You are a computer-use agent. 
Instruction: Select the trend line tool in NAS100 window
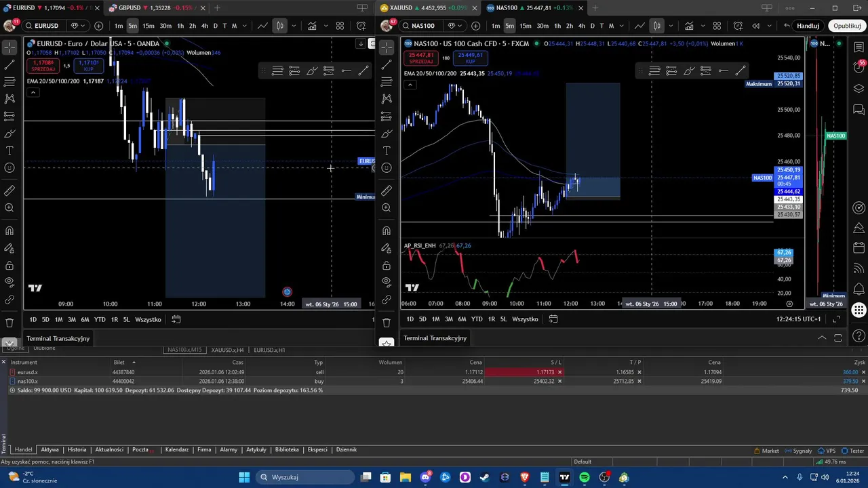click(387, 65)
